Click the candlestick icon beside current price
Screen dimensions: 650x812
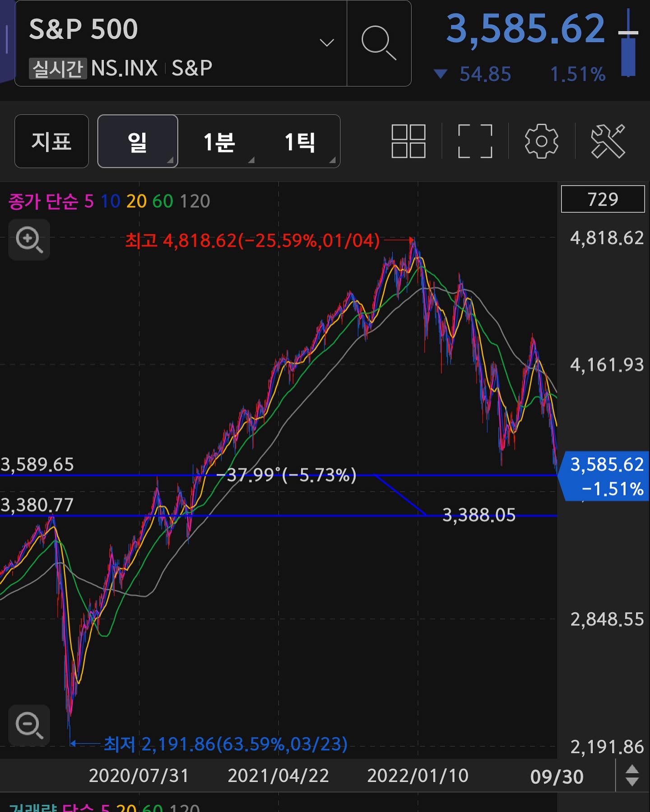[628, 43]
